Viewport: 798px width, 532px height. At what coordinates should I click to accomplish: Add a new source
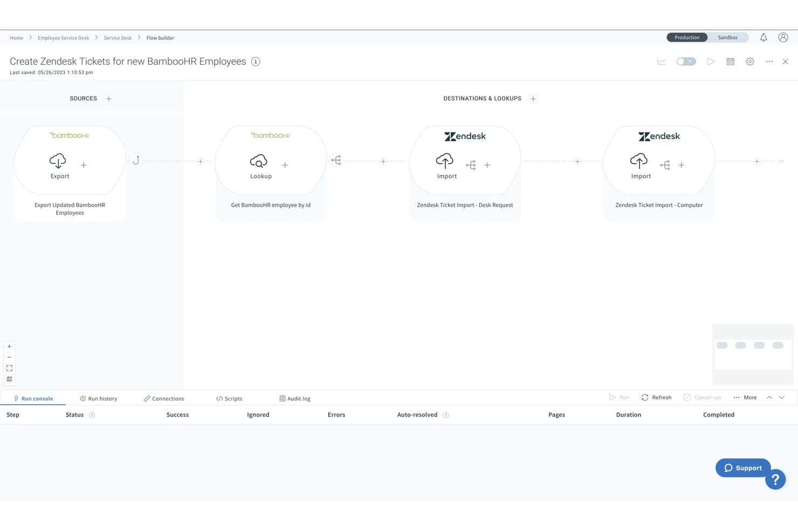pos(109,99)
